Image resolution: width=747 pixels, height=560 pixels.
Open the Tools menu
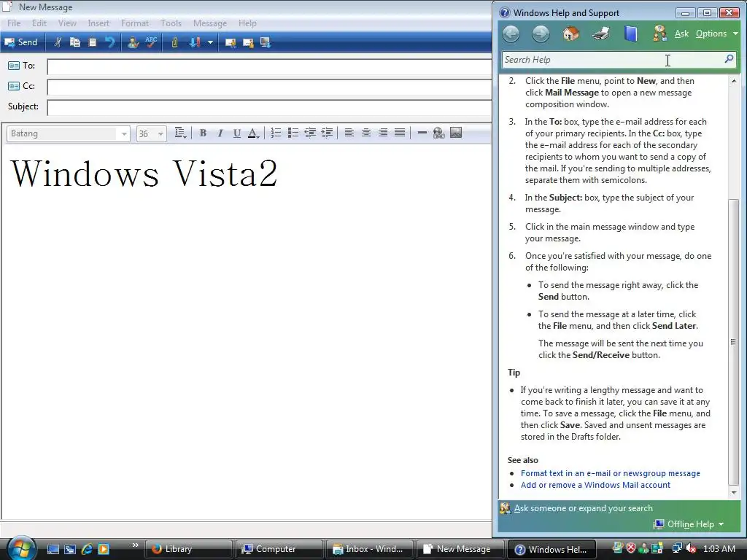point(171,23)
